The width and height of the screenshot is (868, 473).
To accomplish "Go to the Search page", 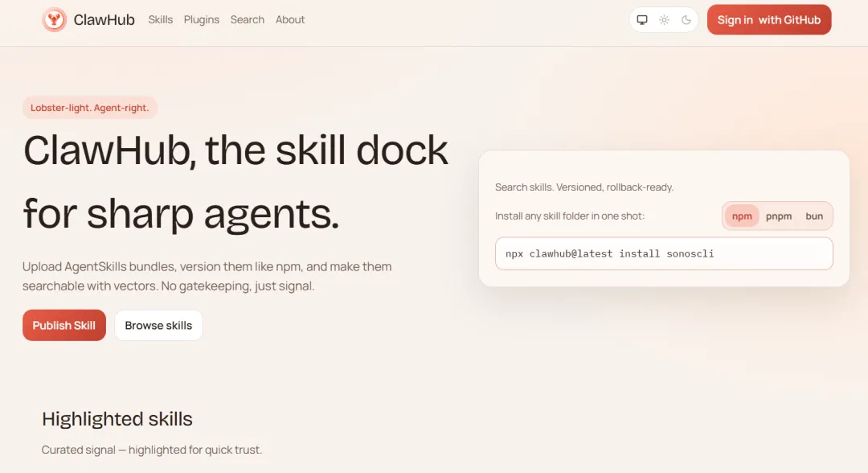I will [248, 20].
